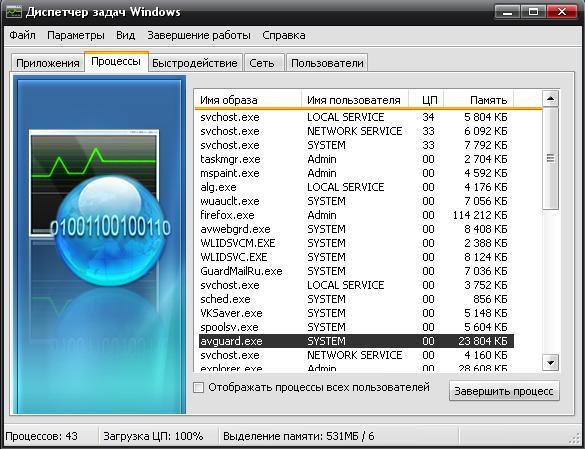Screen dimensions: 585x449
Task: Click the Task Manager title bar icon
Action: [x=14, y=12]
